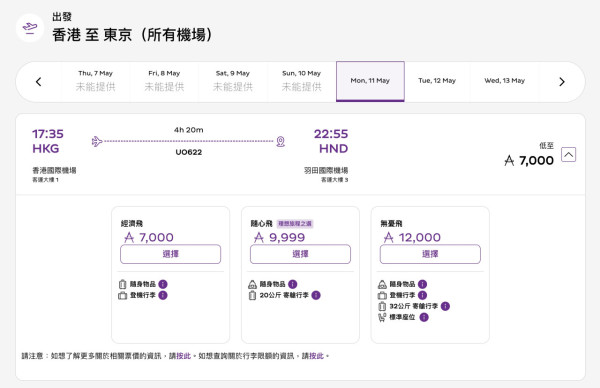Click the seat icon beside 標準座位
The width and height of the screenshot is (600, 388).
pyautogui.click(x=382, y=317)
